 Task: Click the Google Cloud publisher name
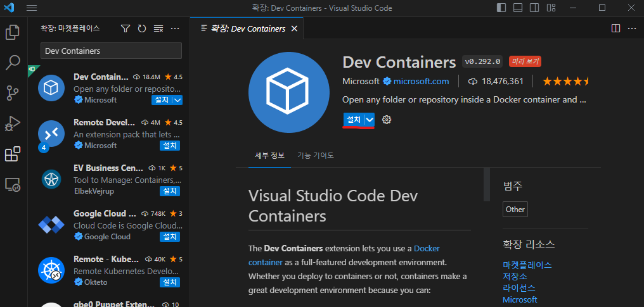pyautogui.click(x=107, y=237)
